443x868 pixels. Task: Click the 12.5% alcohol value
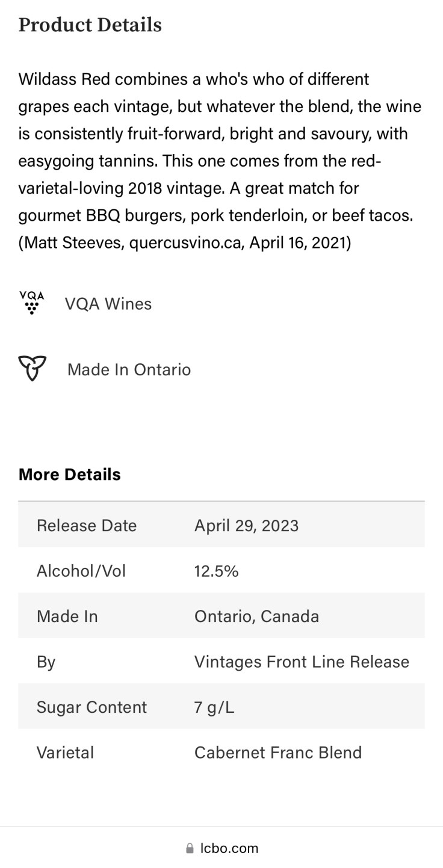tap(217, 570)
